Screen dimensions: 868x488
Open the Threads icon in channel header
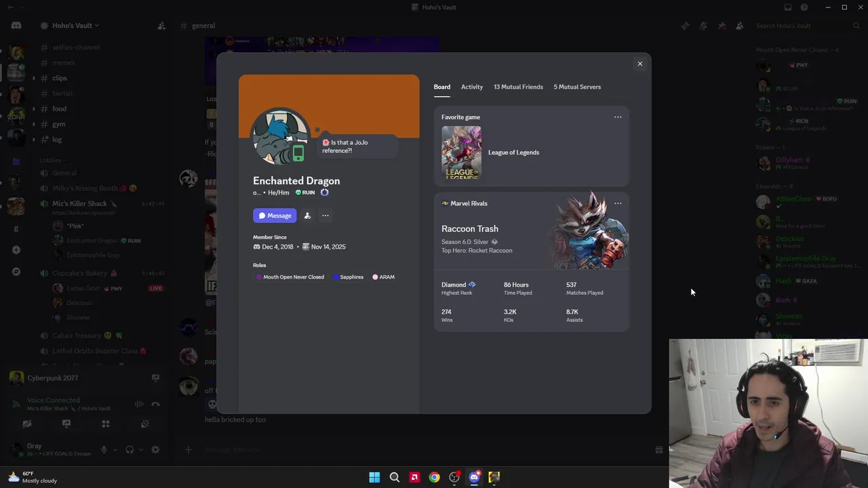click(685, 26)
